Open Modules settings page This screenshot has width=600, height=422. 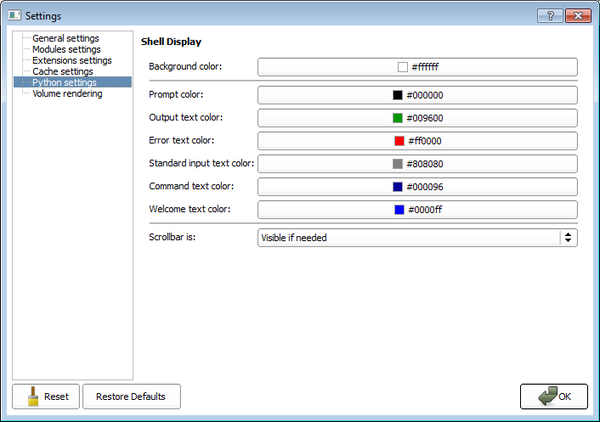click(x=66, y=49)
